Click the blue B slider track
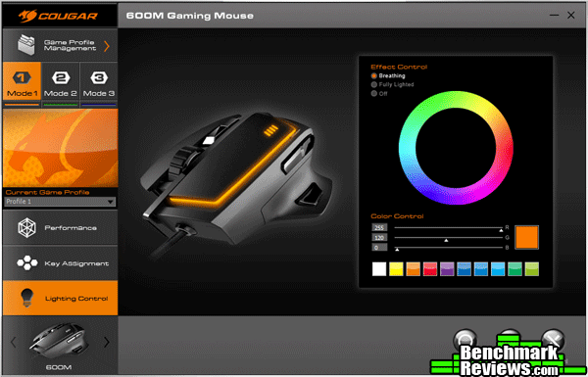The height and width of the screenshot is (377, 588). pos(448,248)
